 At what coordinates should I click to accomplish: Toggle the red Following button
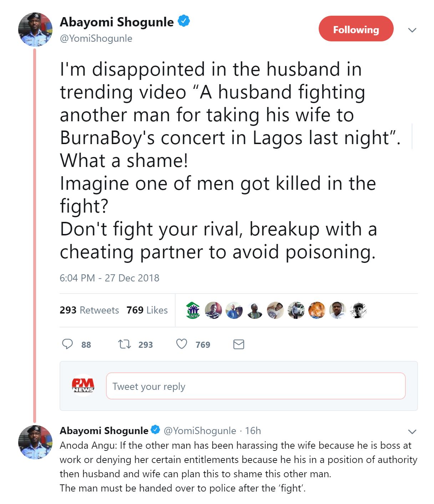356,29
